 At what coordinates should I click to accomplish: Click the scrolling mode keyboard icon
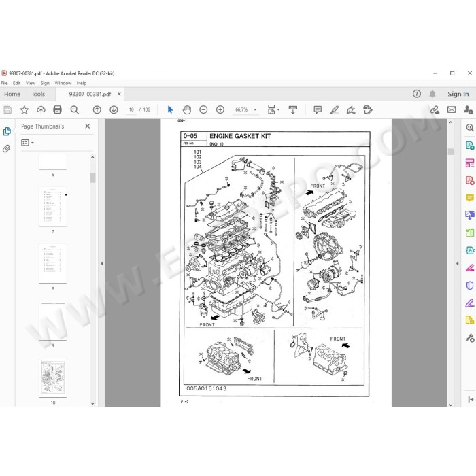pyautogui.click(x=293, y=109)
